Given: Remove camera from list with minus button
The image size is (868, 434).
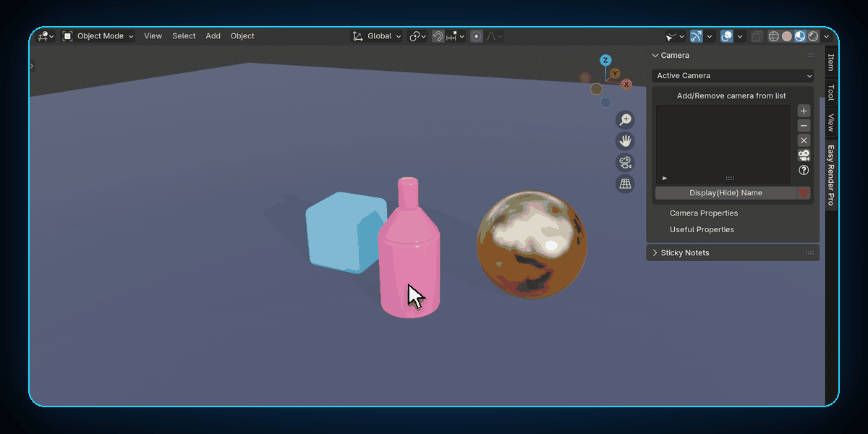Looking at the screenshot, I should (x=804, y=126).
